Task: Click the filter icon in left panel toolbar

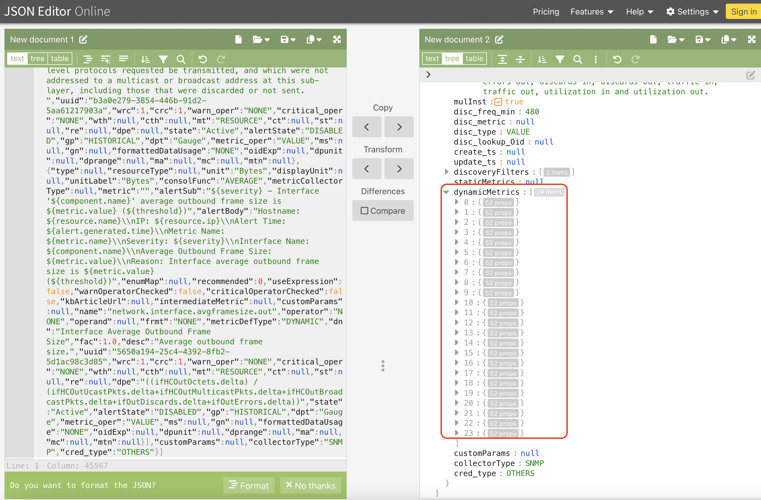Action: click(163, 59)
